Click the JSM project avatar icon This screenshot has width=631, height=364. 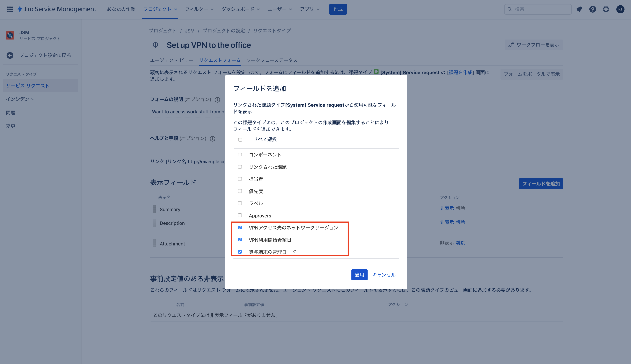click(x=10, y=35)
